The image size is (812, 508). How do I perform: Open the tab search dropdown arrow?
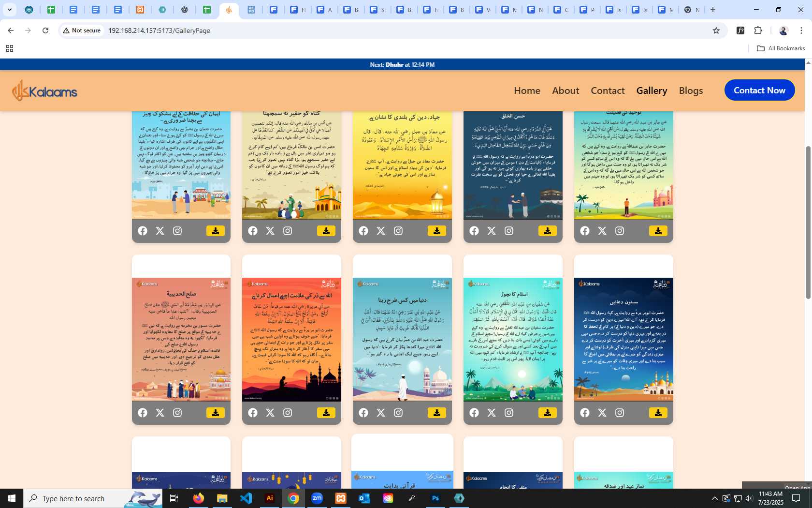click(9, 10)
